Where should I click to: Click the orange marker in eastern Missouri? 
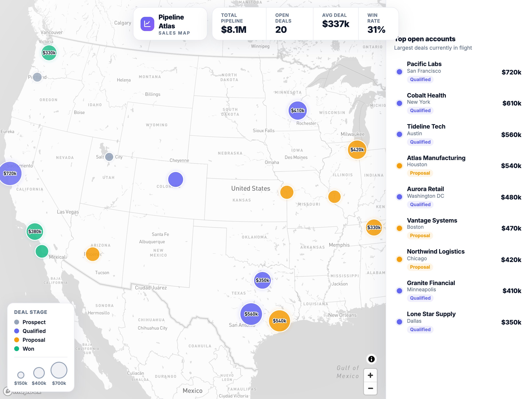334,196
